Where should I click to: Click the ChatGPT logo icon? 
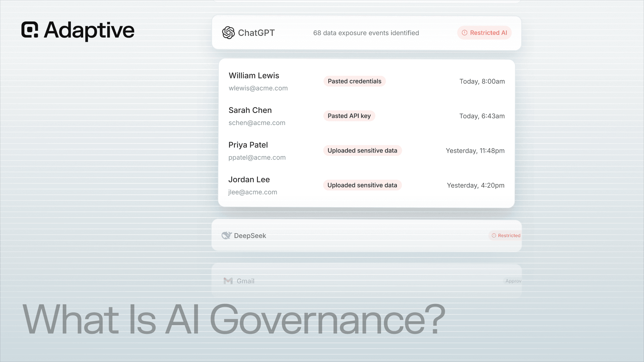point(228,33)
